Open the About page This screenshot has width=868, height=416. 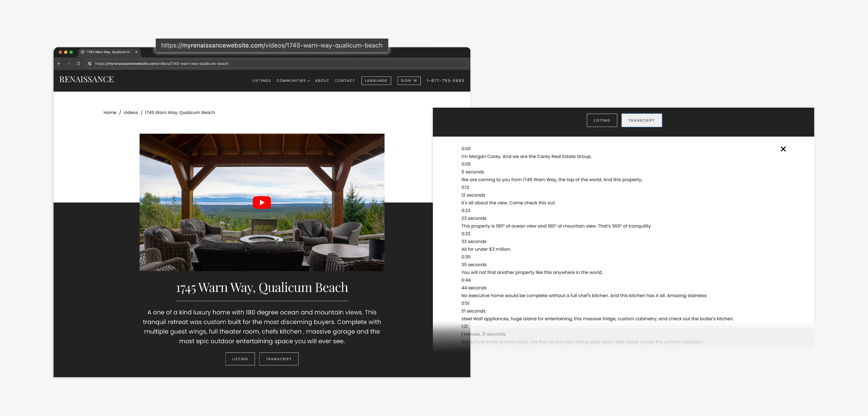click(322, 81)
